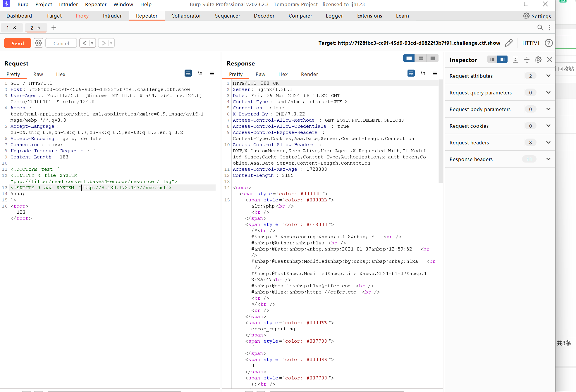Switch to the Proxy tab
576x392 pixels.
pos(82,16)
